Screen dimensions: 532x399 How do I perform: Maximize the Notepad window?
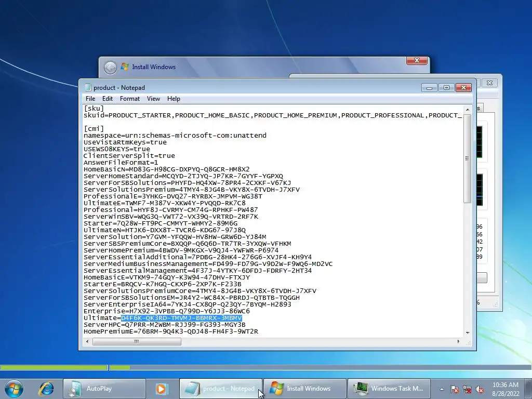446,87
